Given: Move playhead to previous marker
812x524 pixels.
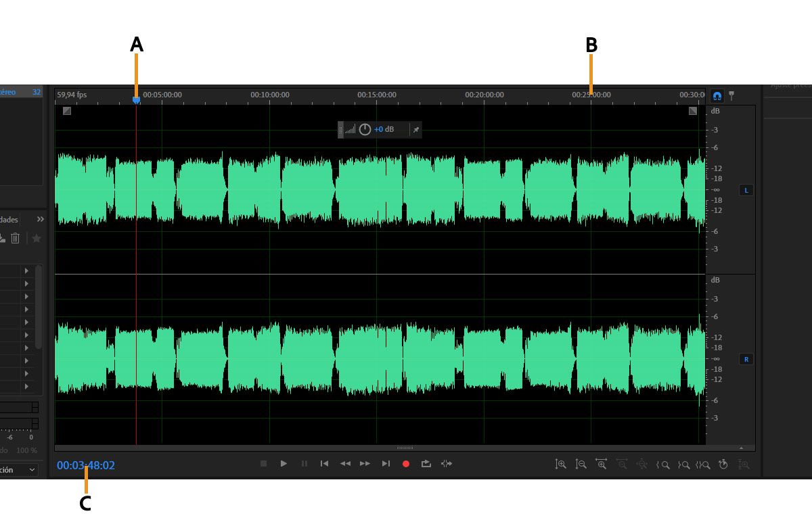Looking at the screenshot, I should click(x=325, y=464).
